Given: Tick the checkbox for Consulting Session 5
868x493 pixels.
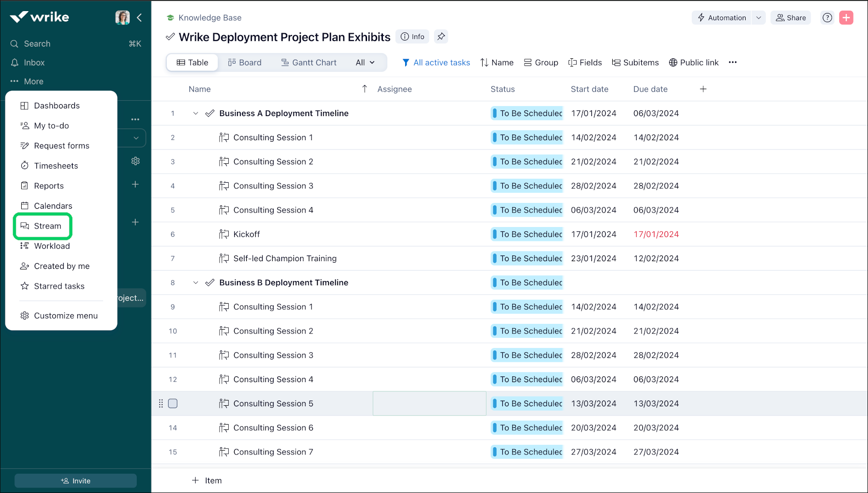Looking at the screenshot, I should [173, 403].
